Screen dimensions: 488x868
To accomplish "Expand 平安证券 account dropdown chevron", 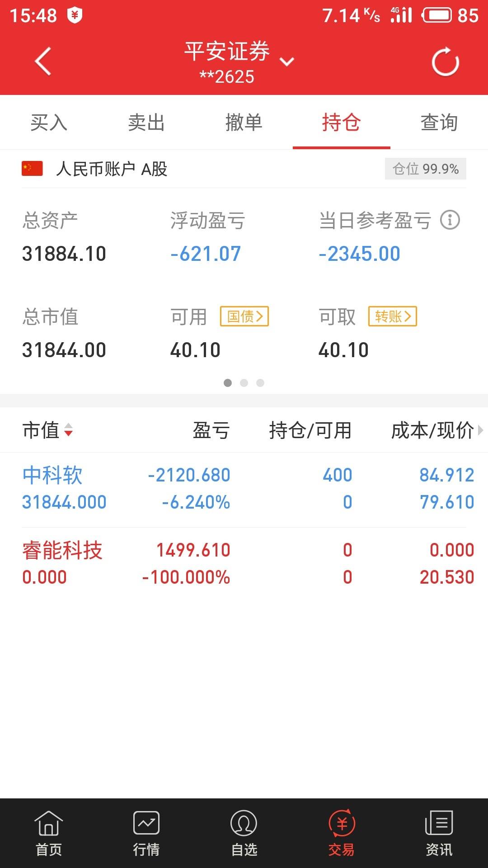I will coord(287,62).
